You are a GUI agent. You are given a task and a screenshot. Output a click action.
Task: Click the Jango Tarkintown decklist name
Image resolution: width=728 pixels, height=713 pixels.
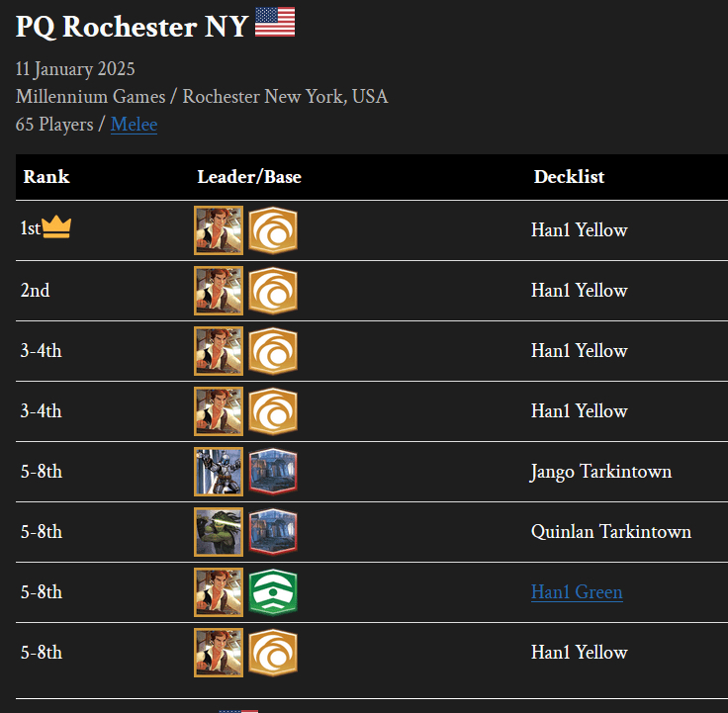pos(600,472)
